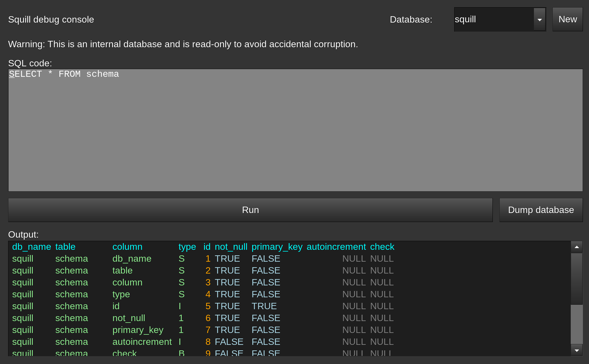Viewport: 589px width, 364px height.
Task: Click inside the SQL code editor
Action: [x=295, y=130]
